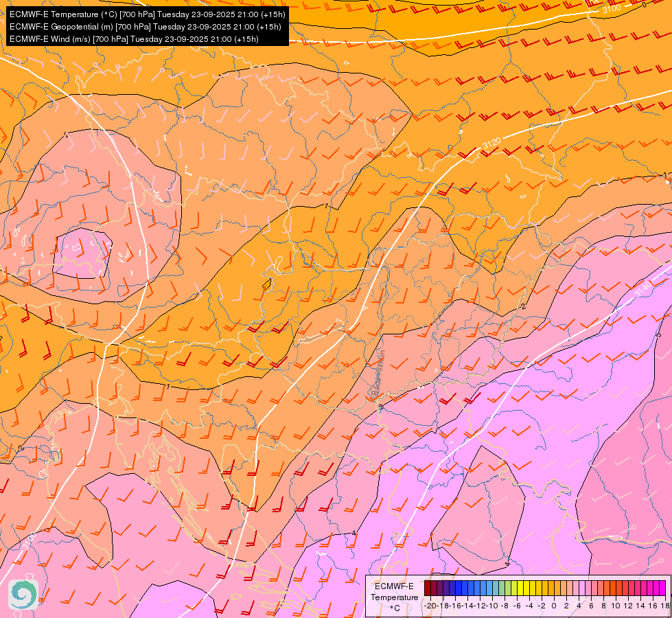Click the °C unit label in legend
This screenshot has height=618, width=672.
(x=395, y=608)
